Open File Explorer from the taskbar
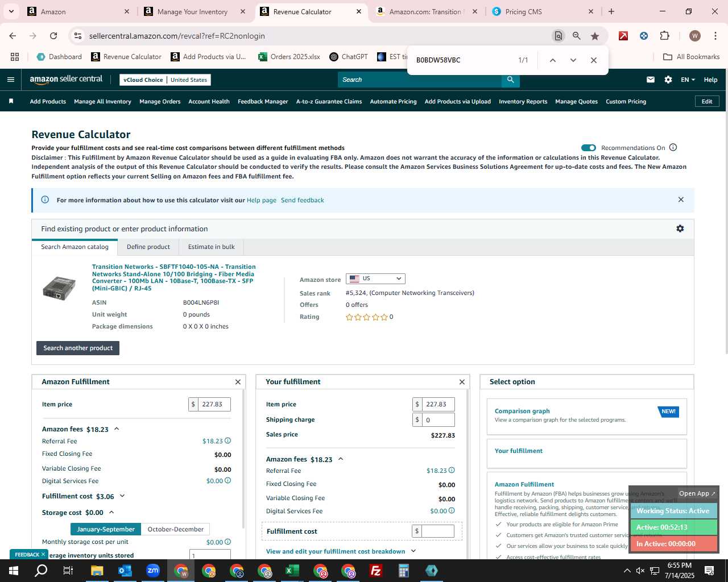 pyautogui.click(x=97, y=571)
